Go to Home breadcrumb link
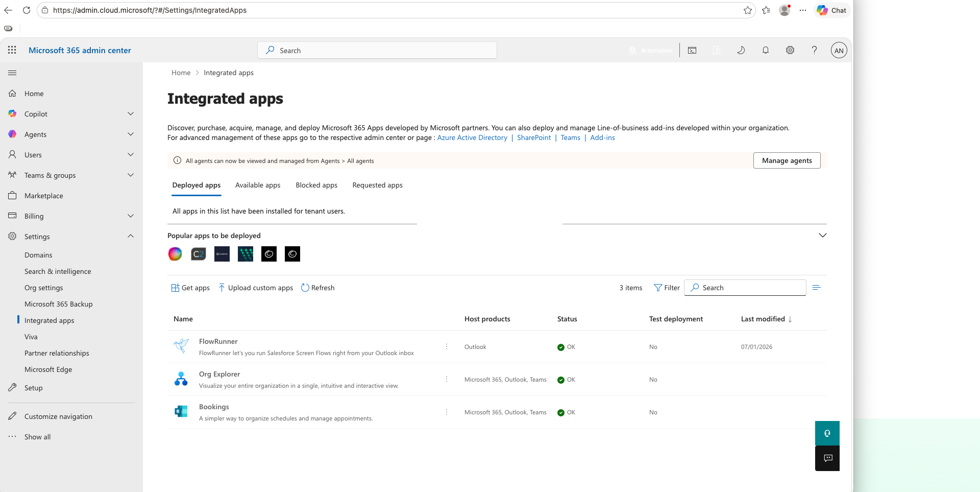Image resolution: width=980 pixels, height=492 pixels. click(181, 73)
